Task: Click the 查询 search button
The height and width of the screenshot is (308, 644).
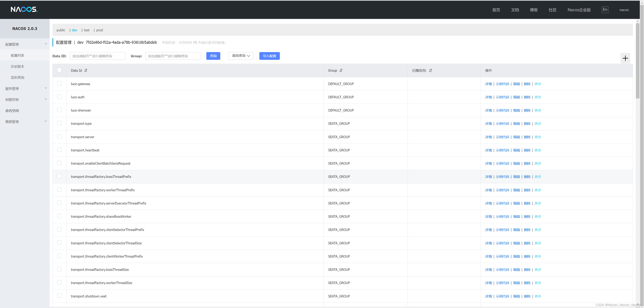Action: point(213,56)
